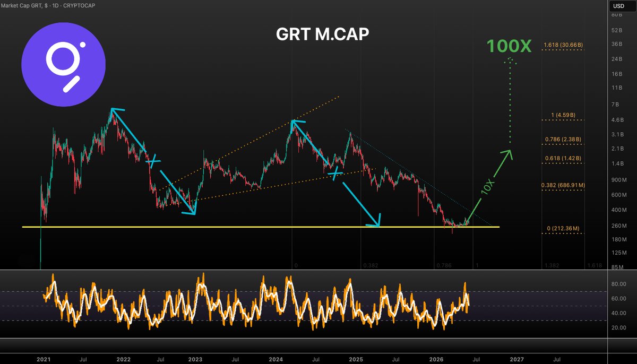Click the 11B price axis label

coord(617,88)
